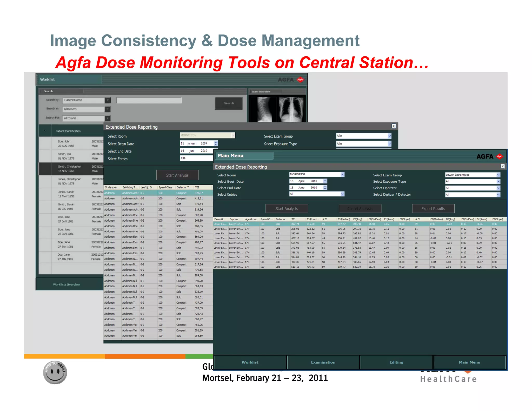Click the Worklist title tab
532x411 pixels.
[70, 79]
